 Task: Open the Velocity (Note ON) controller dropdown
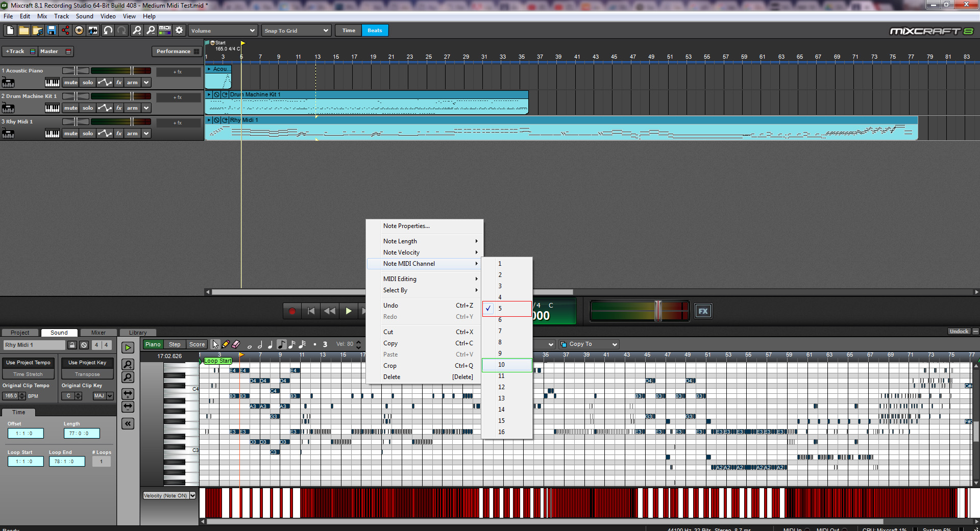pos(169,495)
